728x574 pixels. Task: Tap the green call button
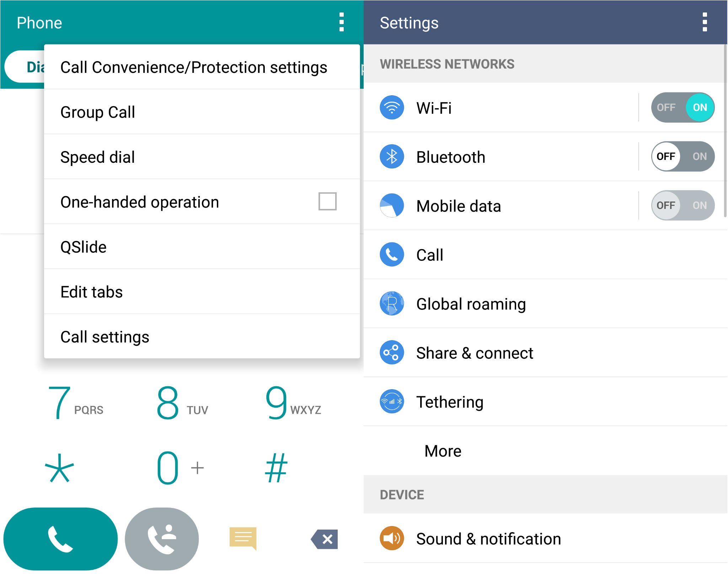point(60,538)
